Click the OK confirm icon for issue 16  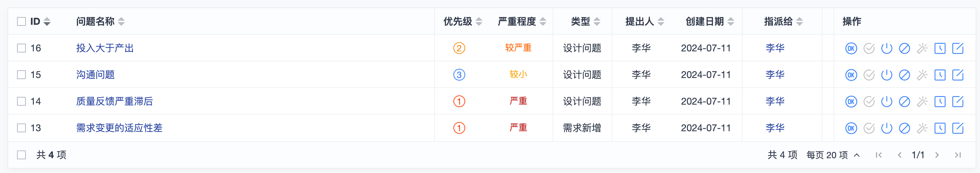(x=851, y=48)
